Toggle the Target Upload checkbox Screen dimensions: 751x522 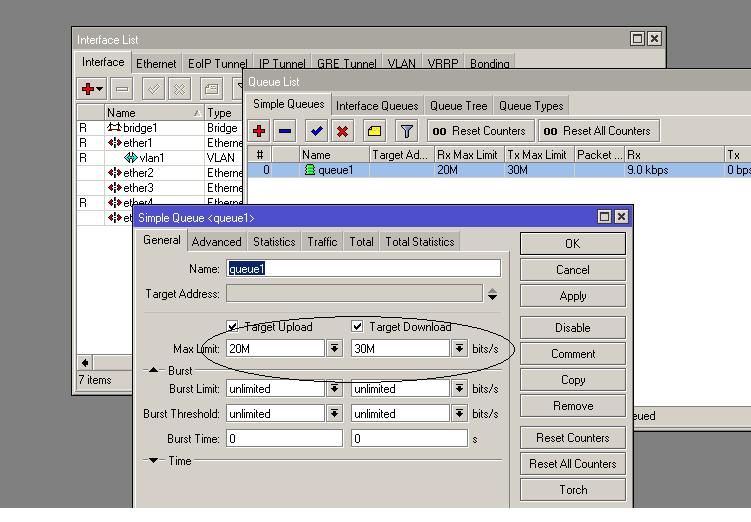232,327
